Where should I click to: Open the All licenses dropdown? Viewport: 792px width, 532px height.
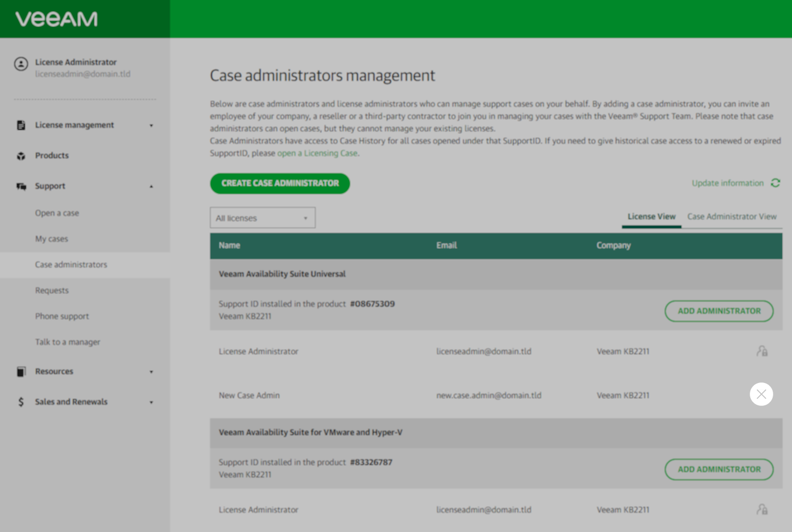click(263, 218)
